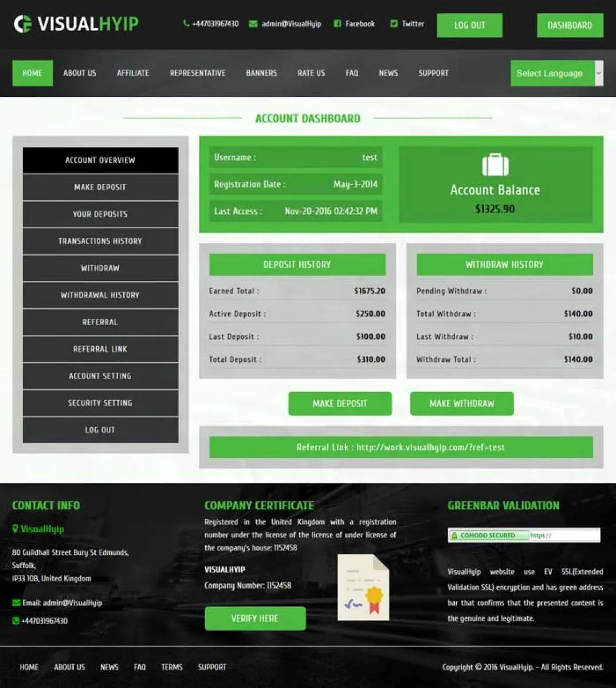Click the Earned Total value $1675.20

370,291
